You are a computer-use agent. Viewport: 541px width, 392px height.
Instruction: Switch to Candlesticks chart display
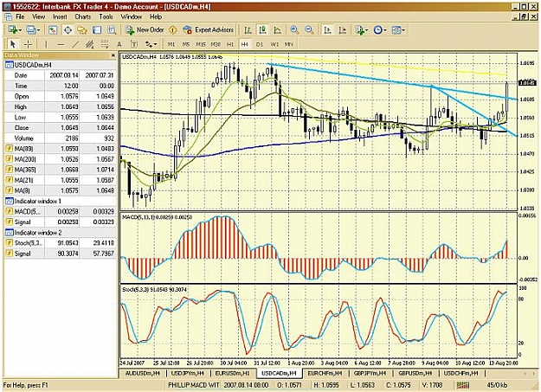tap(262, 30)
